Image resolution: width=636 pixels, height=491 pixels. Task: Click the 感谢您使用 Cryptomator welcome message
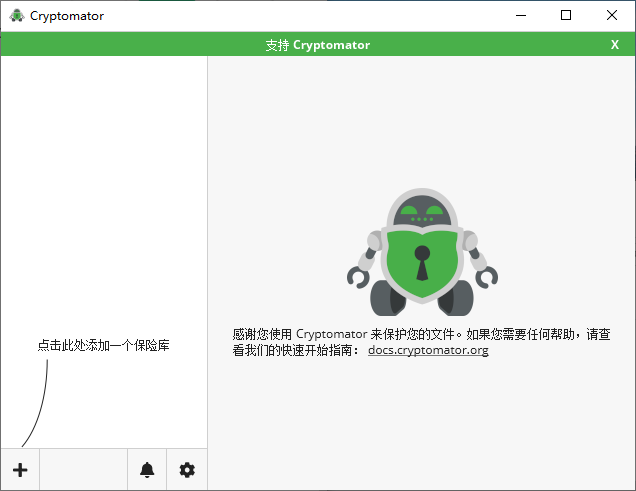tap(420, 335)
